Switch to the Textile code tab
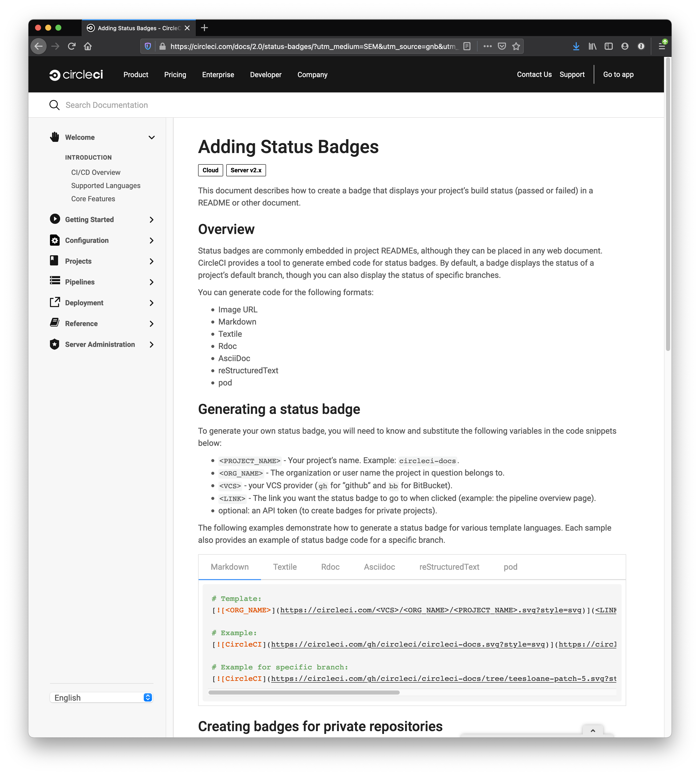 285,567
